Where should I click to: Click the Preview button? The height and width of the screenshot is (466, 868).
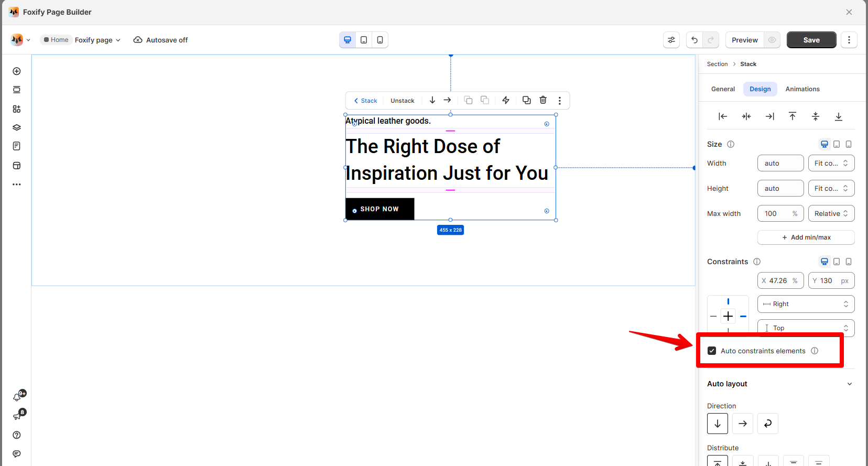click(745, 40)
